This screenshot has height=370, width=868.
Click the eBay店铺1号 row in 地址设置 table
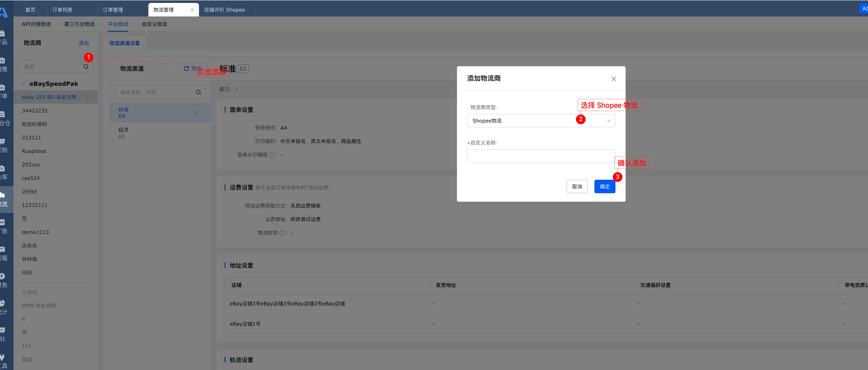tap(546, 324)
